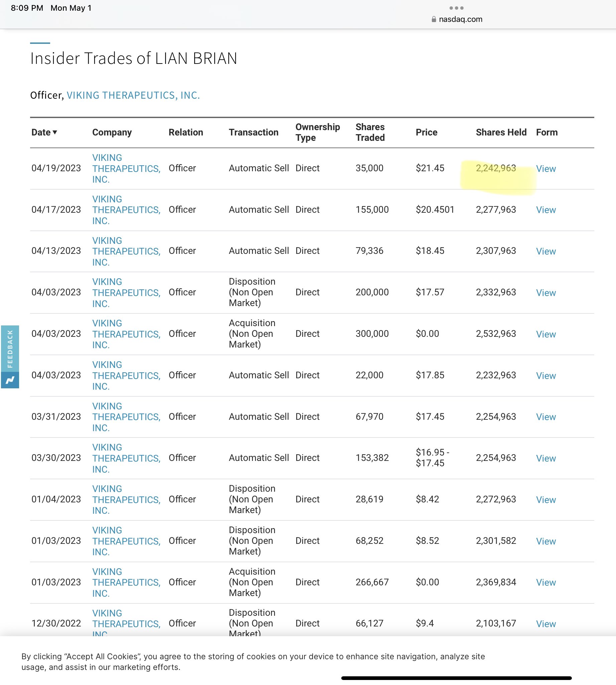Open company link in 2,532,963 shares row
The width and height of the screenshot is (616, 685).
(126, 334)
